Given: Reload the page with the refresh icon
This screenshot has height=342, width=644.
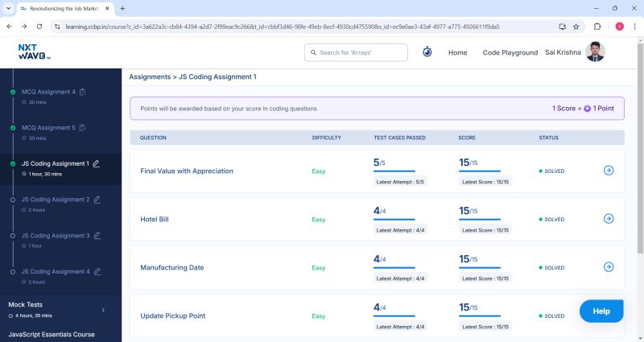Looking at the screenshot, I should click(39, 27).
